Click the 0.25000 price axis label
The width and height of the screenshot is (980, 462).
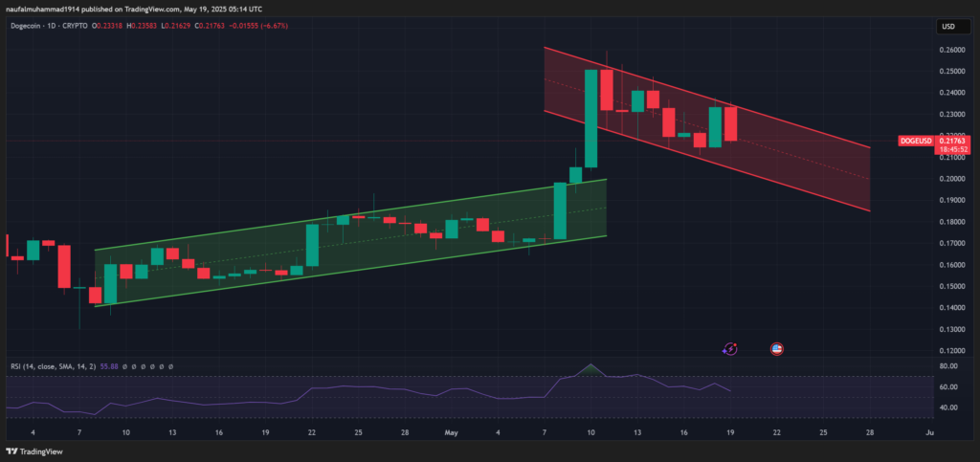point(951,71)
